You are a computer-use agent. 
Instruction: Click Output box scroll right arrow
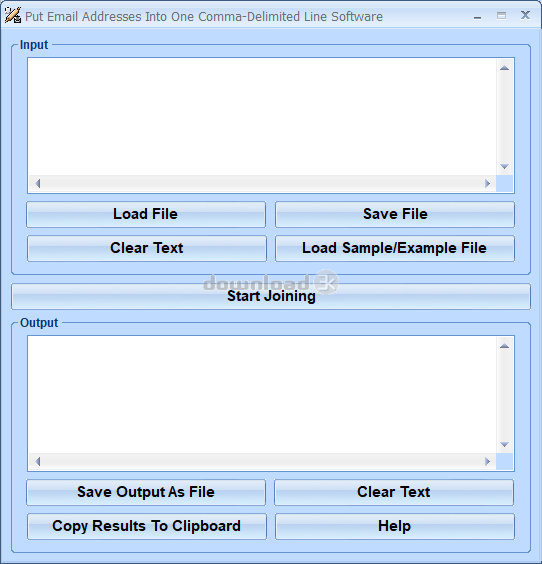click(487, 461)
